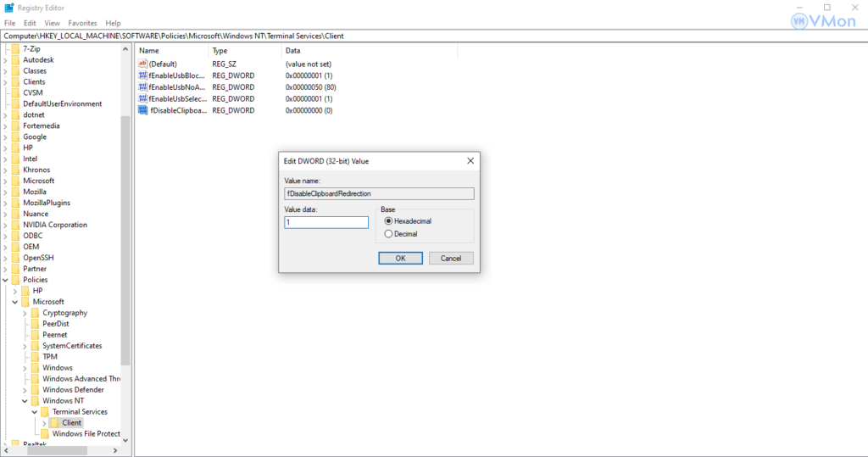The height and width of the screenshot is (457, 868).
Task: Click the (Default) string value icon
Action: point(142,64)
